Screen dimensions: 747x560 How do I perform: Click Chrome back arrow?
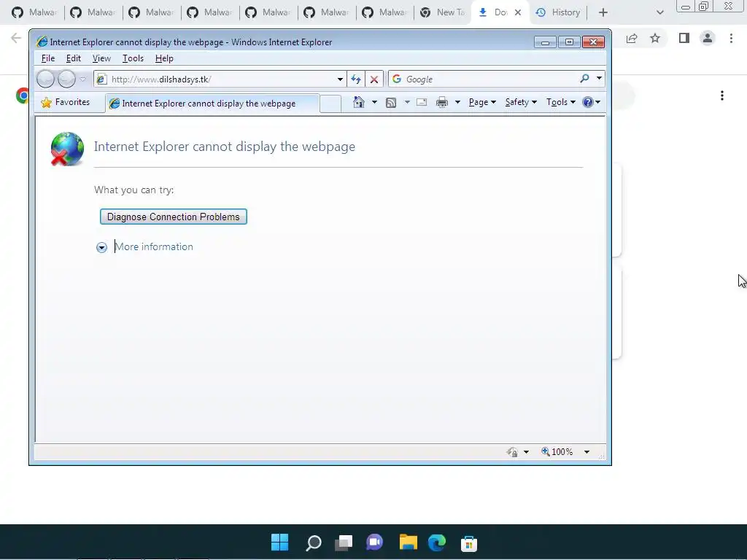[x=16, y=38]
